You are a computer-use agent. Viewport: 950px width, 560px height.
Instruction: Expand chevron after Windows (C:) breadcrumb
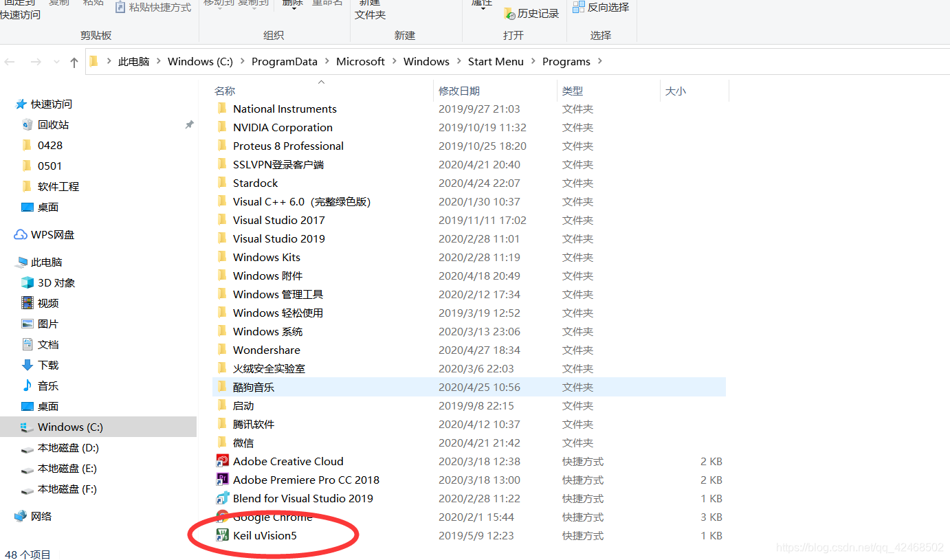pos(242,61)
